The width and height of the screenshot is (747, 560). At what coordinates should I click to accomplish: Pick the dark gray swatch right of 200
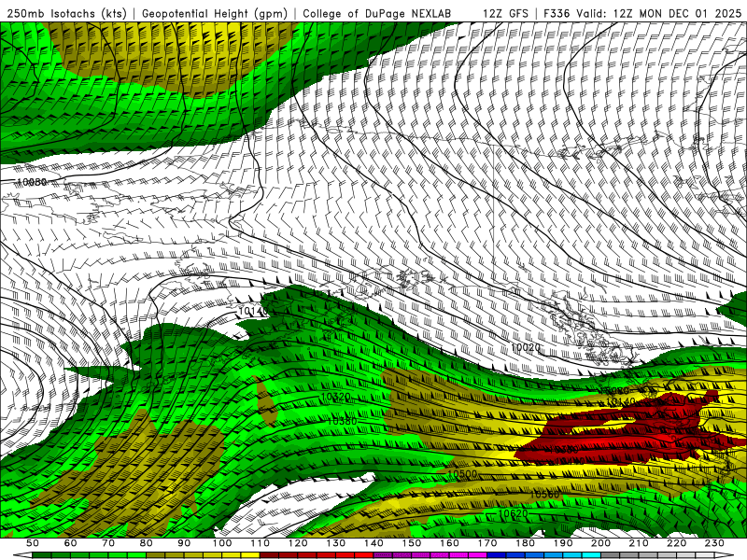coord(611,555)
